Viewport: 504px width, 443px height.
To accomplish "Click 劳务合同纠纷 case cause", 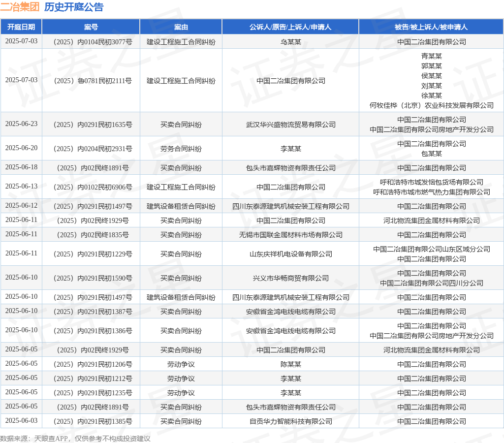I will coord(181,149).
